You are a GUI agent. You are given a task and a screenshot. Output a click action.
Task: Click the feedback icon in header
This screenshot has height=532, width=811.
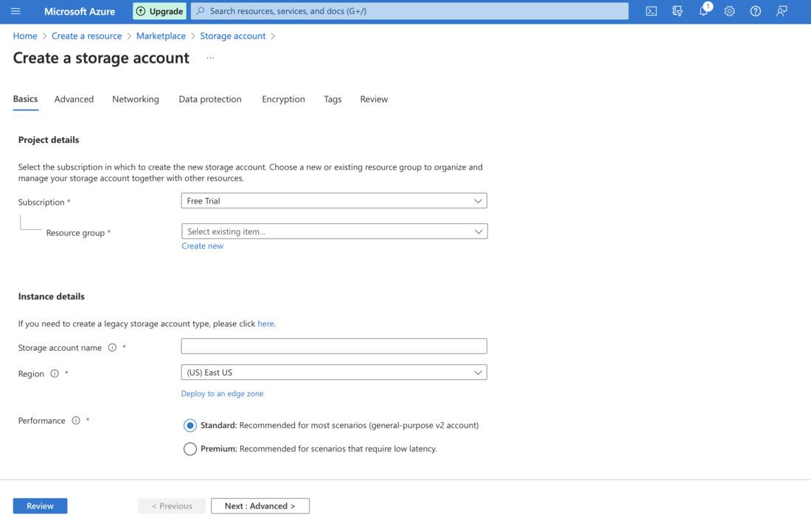[782, 11]
